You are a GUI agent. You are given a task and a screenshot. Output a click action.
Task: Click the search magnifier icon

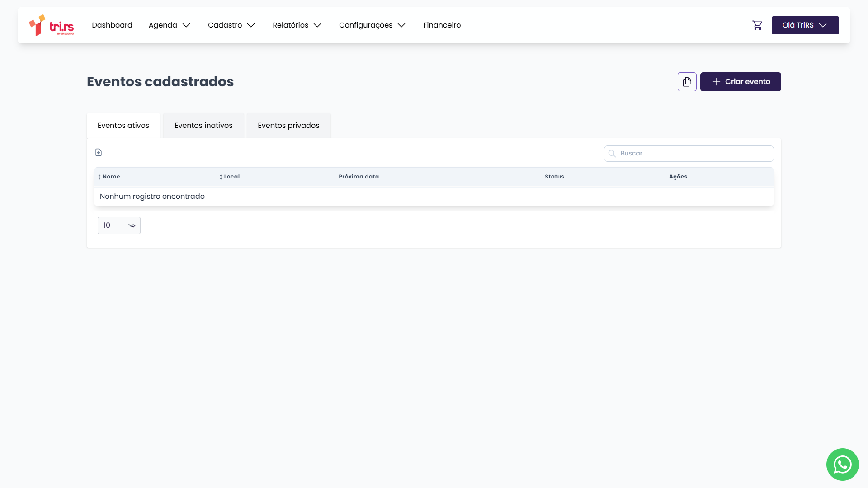pyautogui.click(x=612, y=154)
